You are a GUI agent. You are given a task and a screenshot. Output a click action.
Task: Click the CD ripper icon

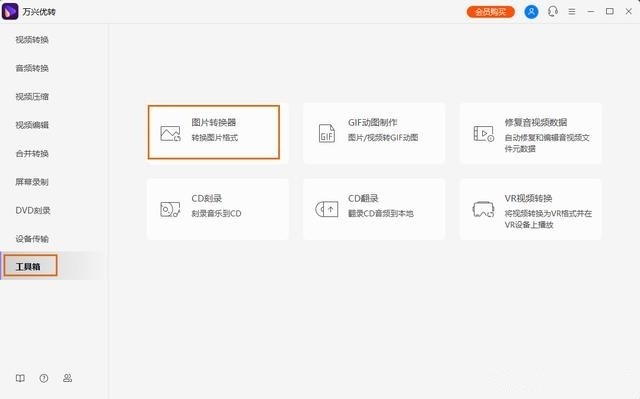[x=327, y=209]
